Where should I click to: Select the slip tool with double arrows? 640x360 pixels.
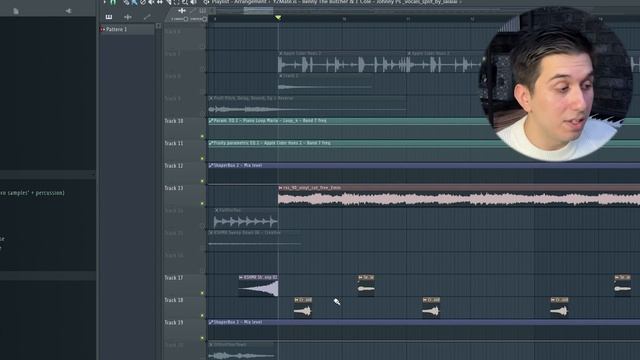[x=160, y=2]
